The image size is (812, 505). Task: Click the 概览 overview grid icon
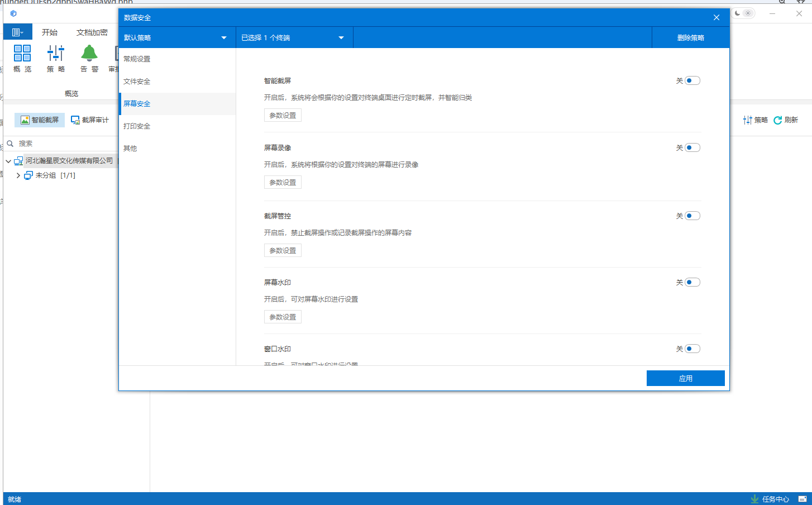point(22,54)
